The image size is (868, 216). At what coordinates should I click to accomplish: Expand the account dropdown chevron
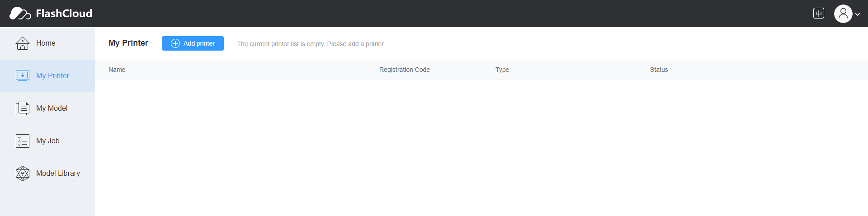858,14
